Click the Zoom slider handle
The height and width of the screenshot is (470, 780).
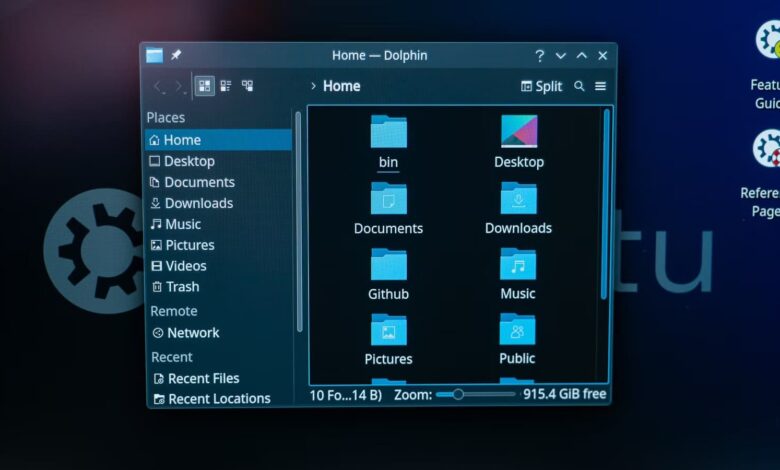click(x=458, y=394)
